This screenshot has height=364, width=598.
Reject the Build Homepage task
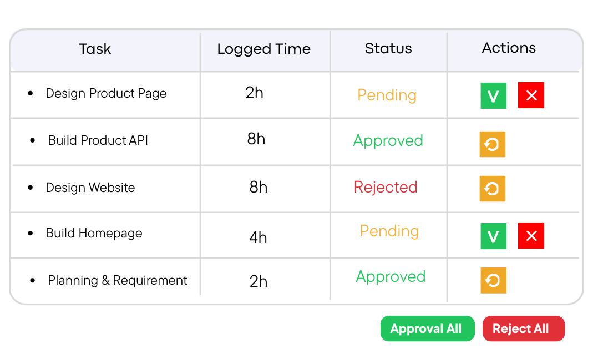[531, 236]
